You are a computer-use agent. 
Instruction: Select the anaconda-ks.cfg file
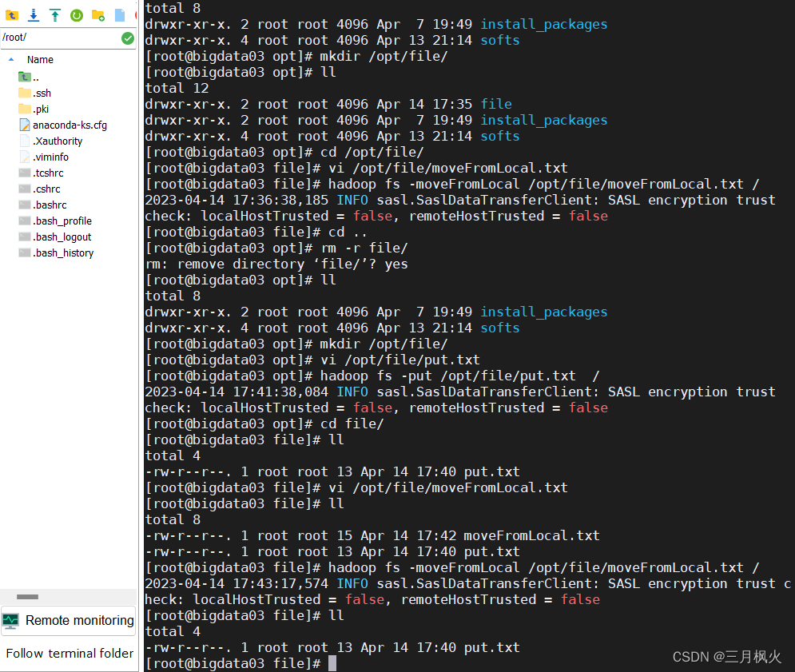click(x=63, y=125)
